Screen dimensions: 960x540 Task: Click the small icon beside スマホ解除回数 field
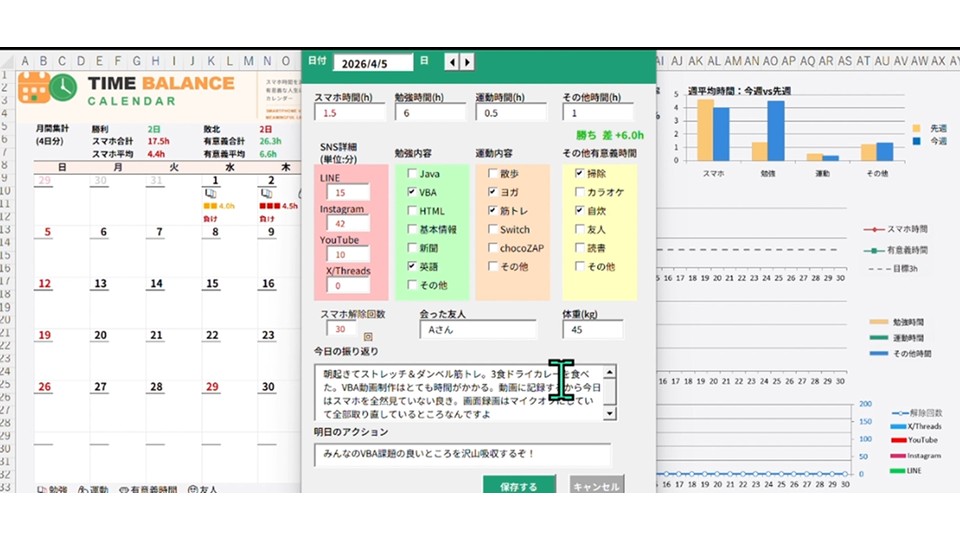point(367,337)
